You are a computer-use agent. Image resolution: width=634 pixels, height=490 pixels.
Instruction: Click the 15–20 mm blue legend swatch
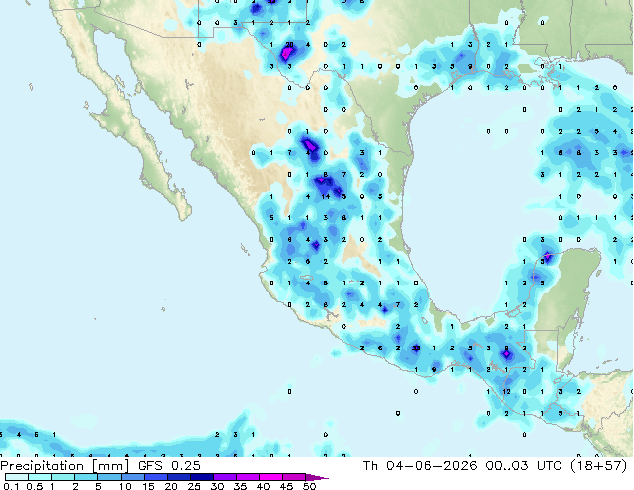point(156,477)
